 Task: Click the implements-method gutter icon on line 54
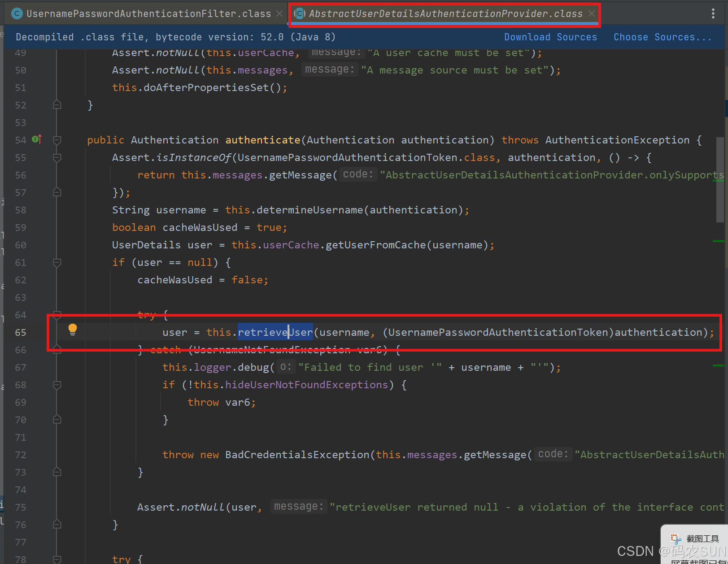click(37, 139)
